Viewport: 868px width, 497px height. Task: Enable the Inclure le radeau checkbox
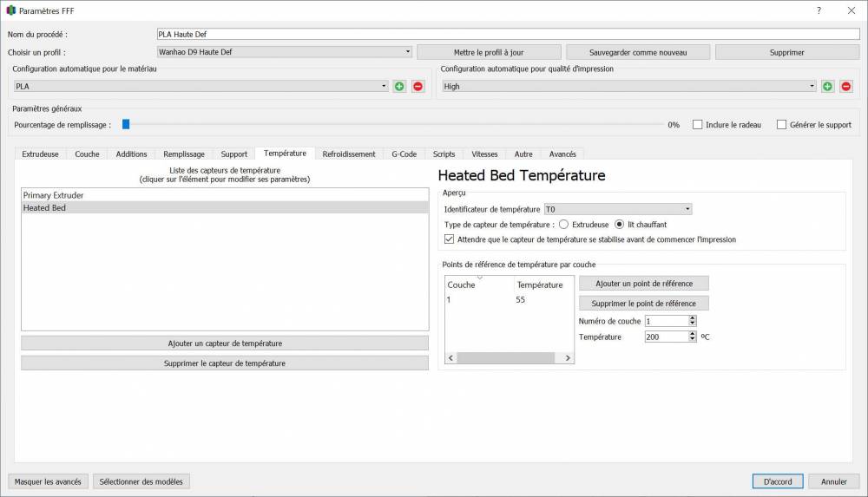pos(698,125)
